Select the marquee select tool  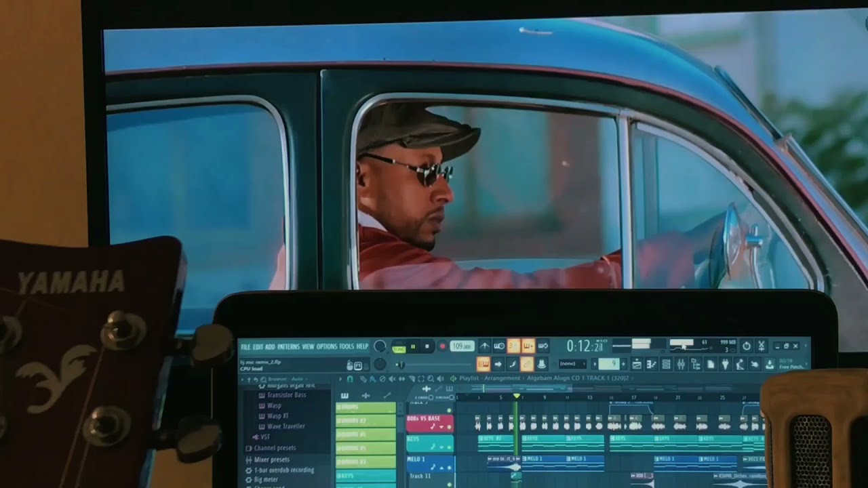[x=420, y=379]
